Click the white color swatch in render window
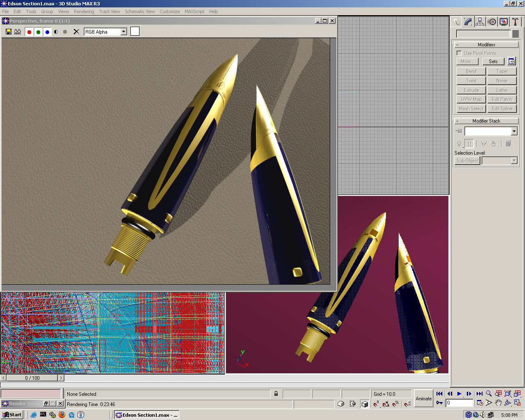Screen dimensions: 525x420 (135, 32)
